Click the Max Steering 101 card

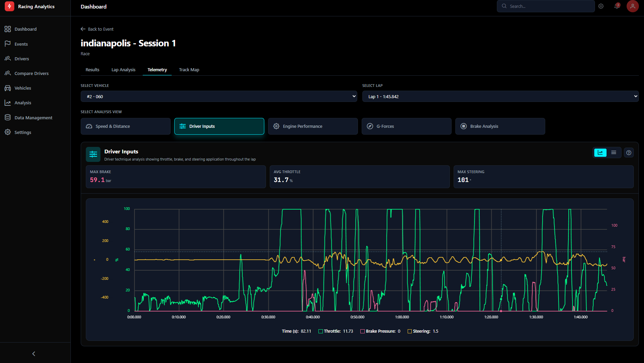pos(544,177)
